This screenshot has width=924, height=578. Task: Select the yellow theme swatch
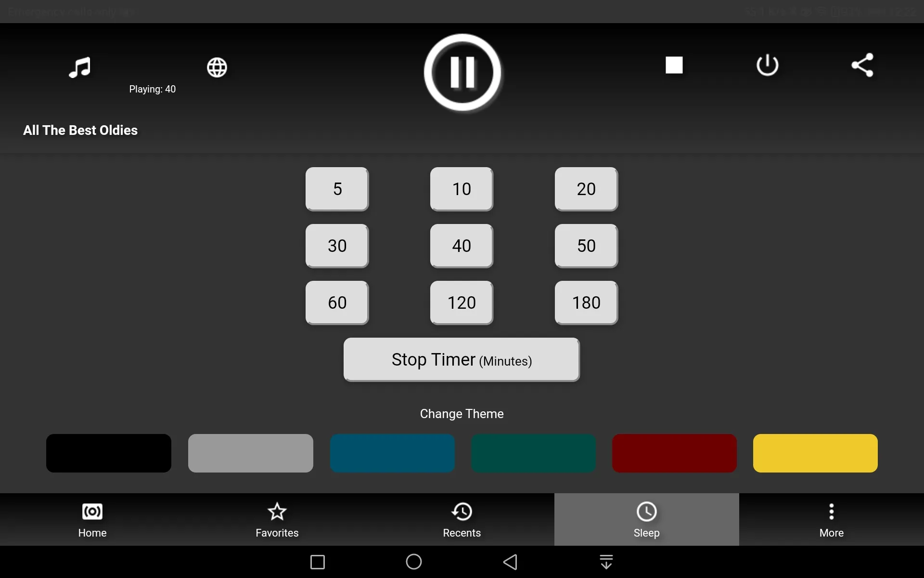815,453
